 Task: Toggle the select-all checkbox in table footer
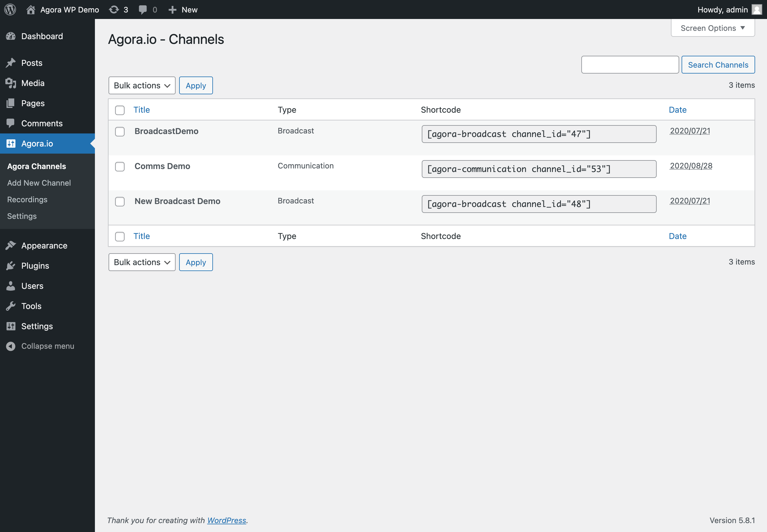click(120, 236)
